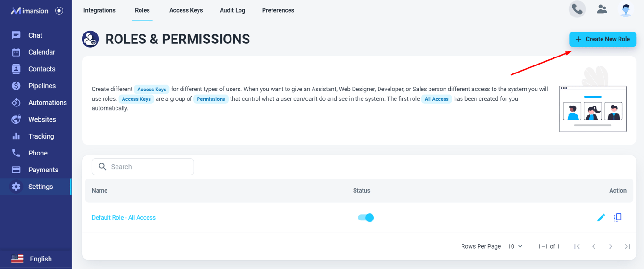Image resolution: width=644 pixels, height=269 pixels.
Task: Expand Rows Per Page dropdown
Action: pyautogui.click(x=515, y=246)
